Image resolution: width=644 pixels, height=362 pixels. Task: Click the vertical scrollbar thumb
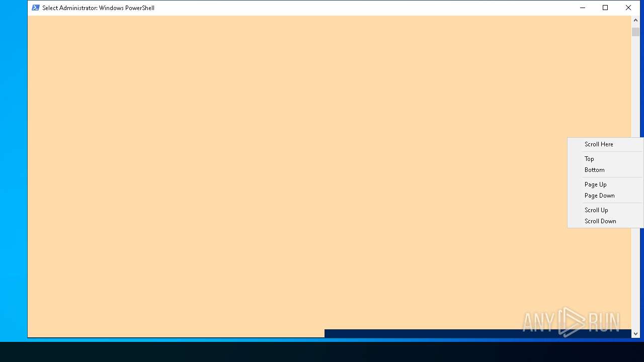coord(635,32)
